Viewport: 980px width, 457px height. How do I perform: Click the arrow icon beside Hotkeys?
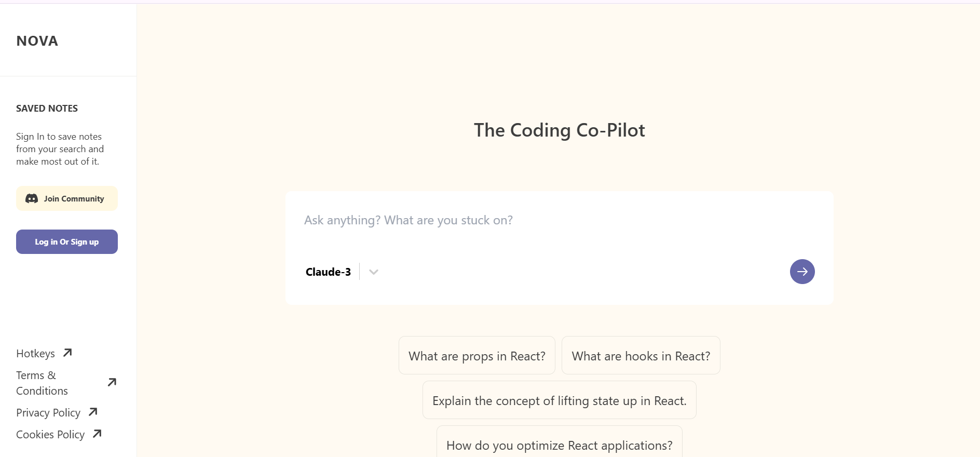[x=67, y=353]
